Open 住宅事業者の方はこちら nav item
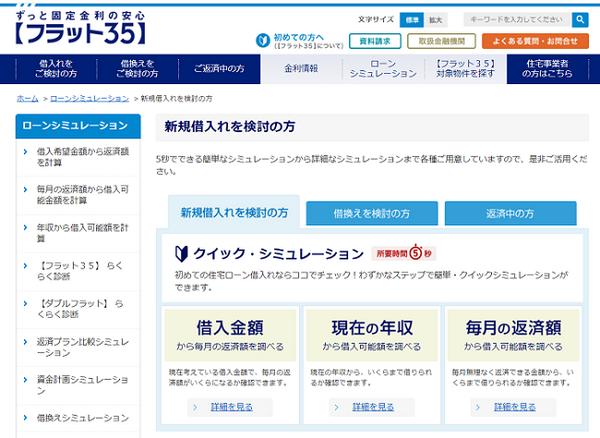Image resolution: width=600 pixels, height=438 pixels. coord(548,69)
